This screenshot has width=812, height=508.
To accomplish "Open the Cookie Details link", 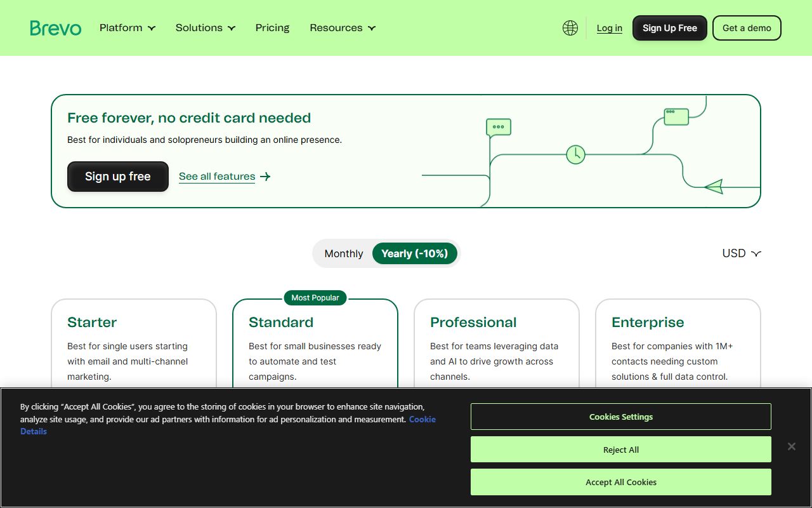I will 421,419.
